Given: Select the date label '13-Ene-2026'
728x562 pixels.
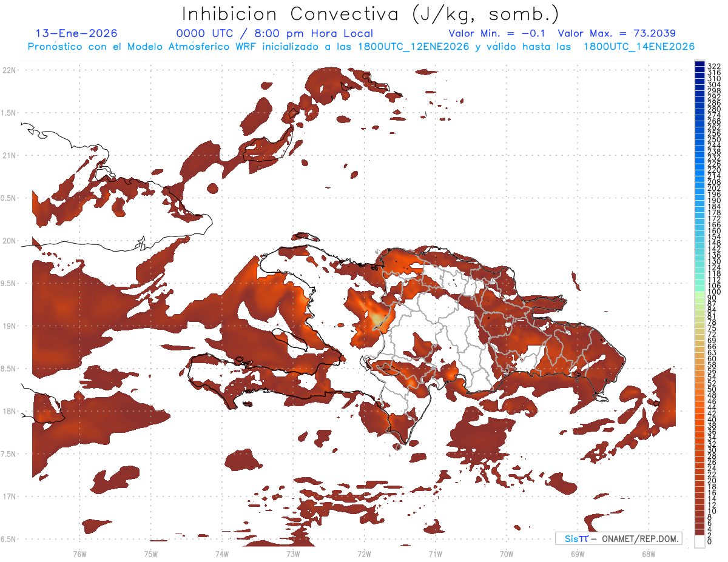Looking at the screenshot, I should pyautogui.click(x=76, y=33).
